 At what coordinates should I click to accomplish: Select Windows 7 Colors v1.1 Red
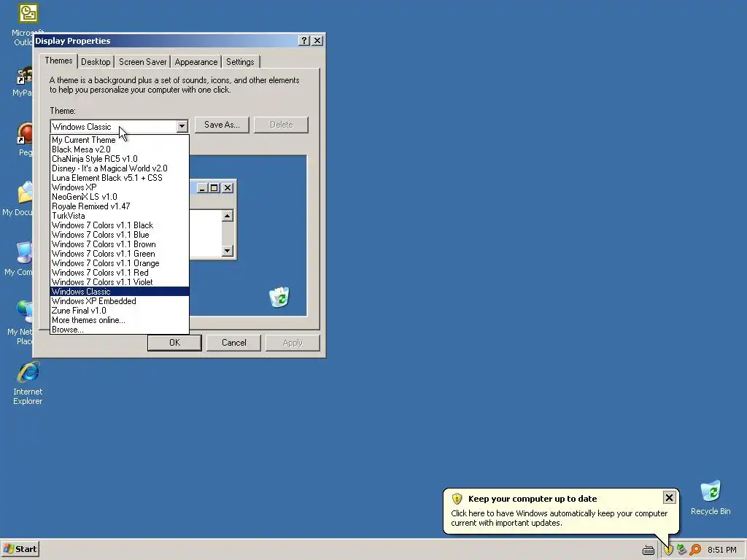[x=120, y=273]
